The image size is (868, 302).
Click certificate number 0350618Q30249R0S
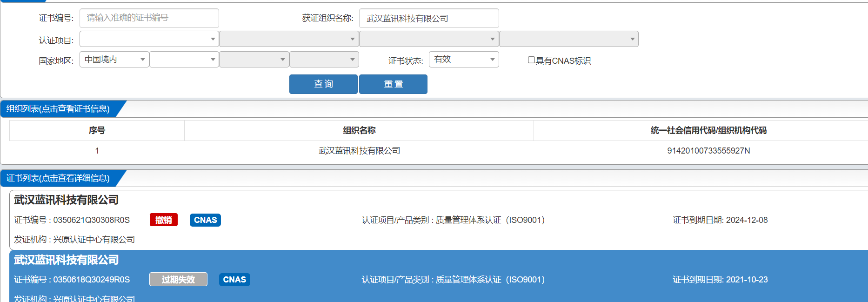pos(92,280)
